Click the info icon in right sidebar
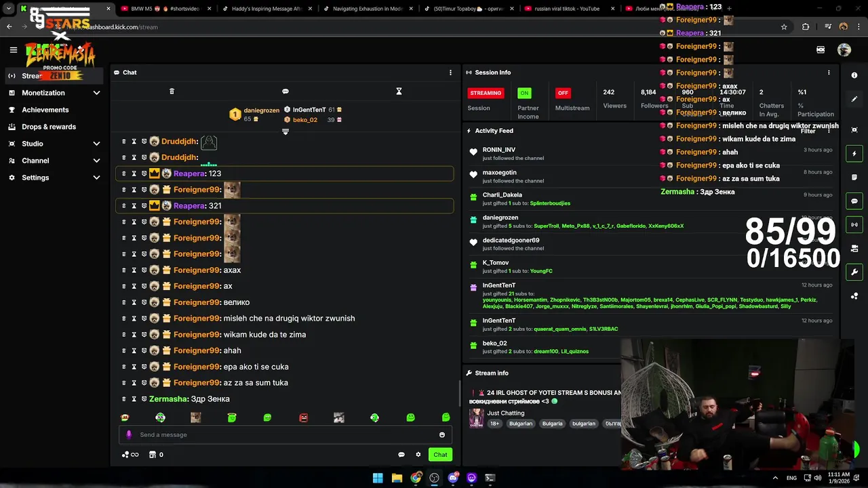 click(854, 75)
